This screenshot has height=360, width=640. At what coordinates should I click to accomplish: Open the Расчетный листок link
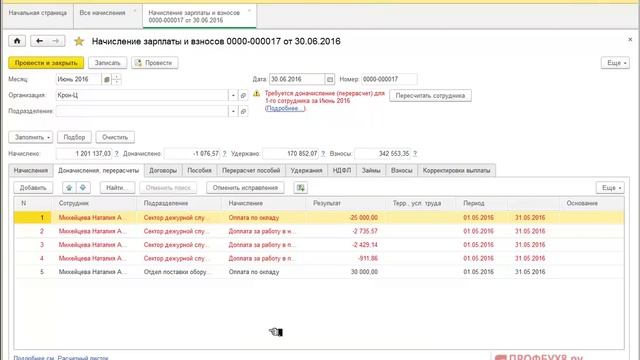(83, 358)
